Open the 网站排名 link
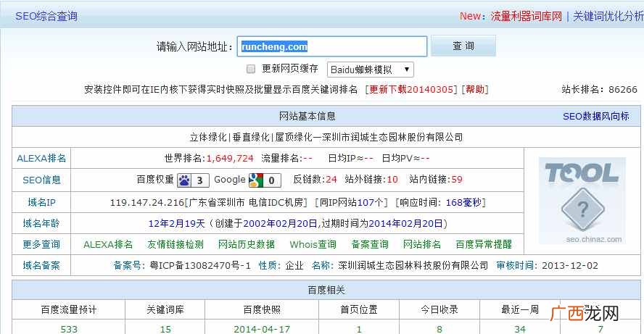This screenshot has height=334, width=644. click(x=422, y=245)
